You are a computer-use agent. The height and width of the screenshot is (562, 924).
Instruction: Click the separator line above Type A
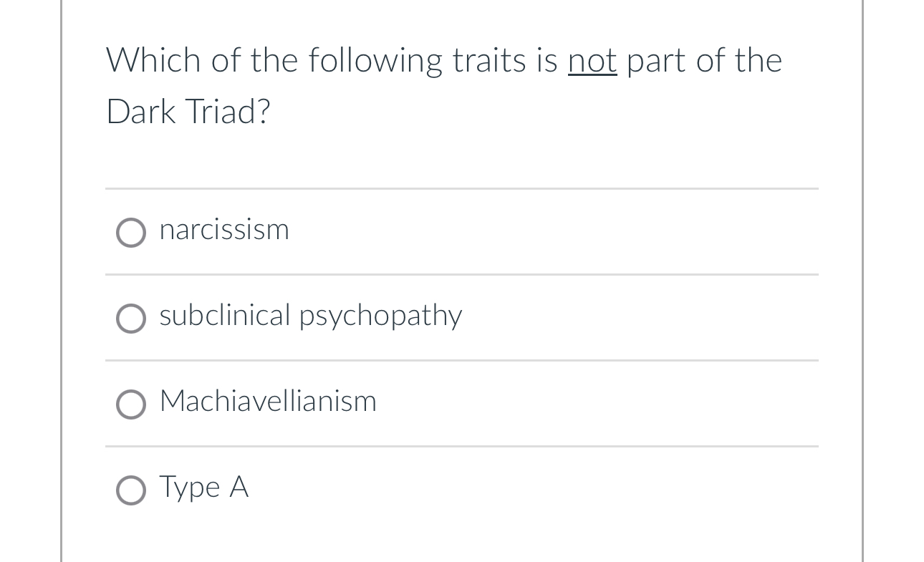[462, 447]
